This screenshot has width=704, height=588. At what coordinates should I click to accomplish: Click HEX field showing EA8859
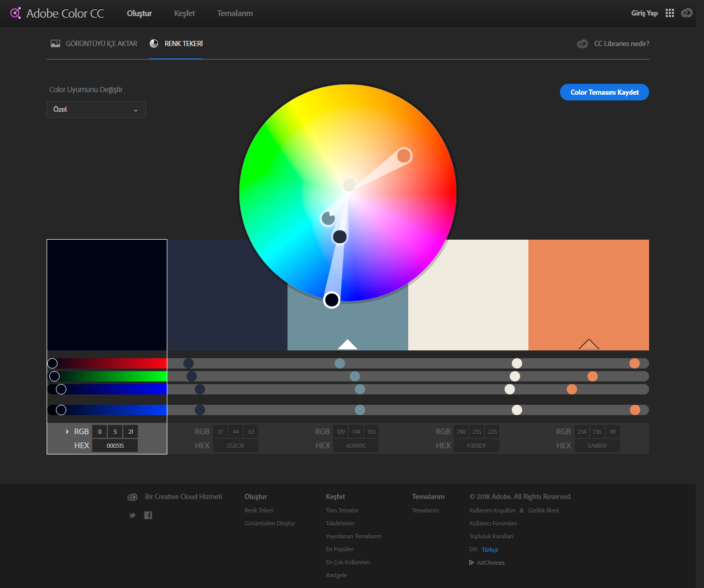(x=597, y=446)
